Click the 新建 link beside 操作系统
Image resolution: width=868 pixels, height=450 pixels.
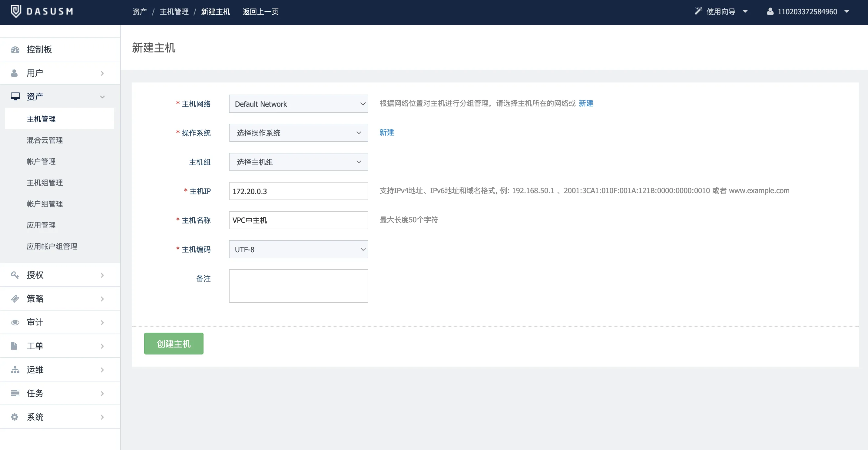pyautogui.click(x=386, y=133)
